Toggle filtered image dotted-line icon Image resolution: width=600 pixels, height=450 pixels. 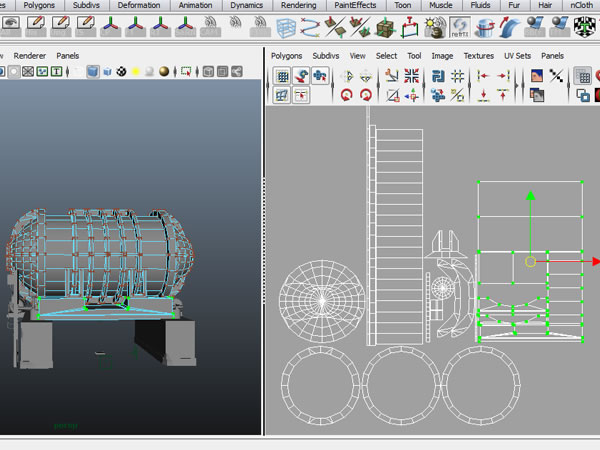[x=556, y=76]
